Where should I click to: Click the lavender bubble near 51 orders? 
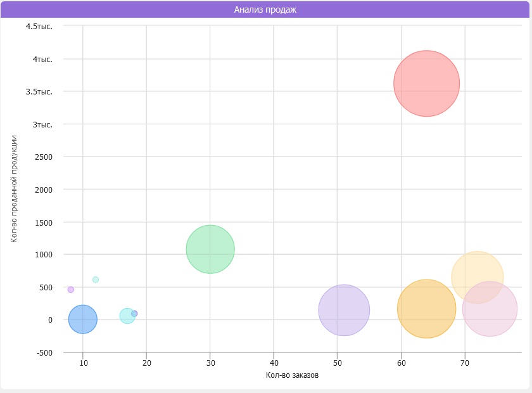coord(344,310)
